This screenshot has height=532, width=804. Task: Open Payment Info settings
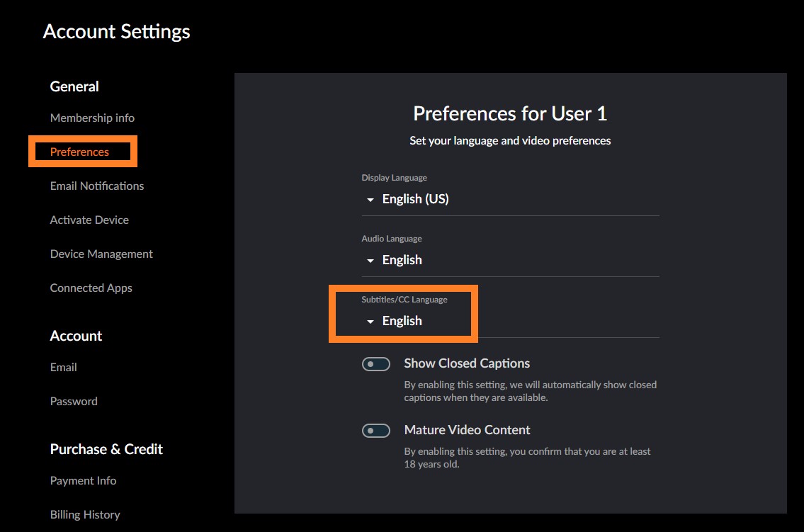(83, 480)
